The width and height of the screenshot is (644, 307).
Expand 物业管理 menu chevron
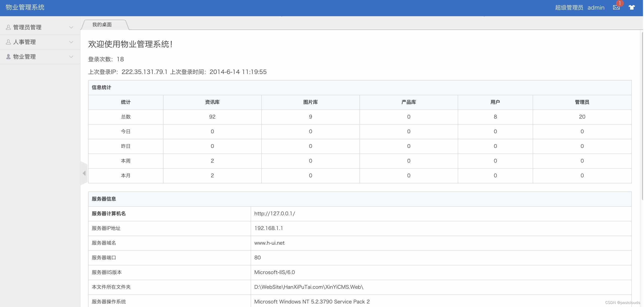point(71,57)
